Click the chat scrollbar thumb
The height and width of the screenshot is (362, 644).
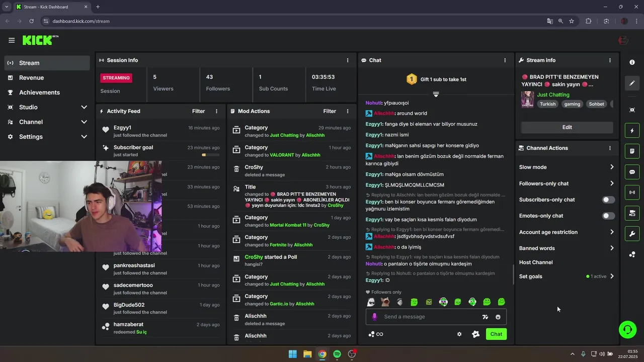click(x=513, y=275)
